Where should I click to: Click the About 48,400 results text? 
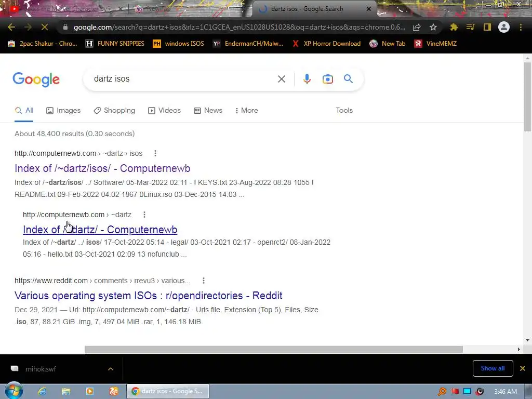click(x=75, y=134)
